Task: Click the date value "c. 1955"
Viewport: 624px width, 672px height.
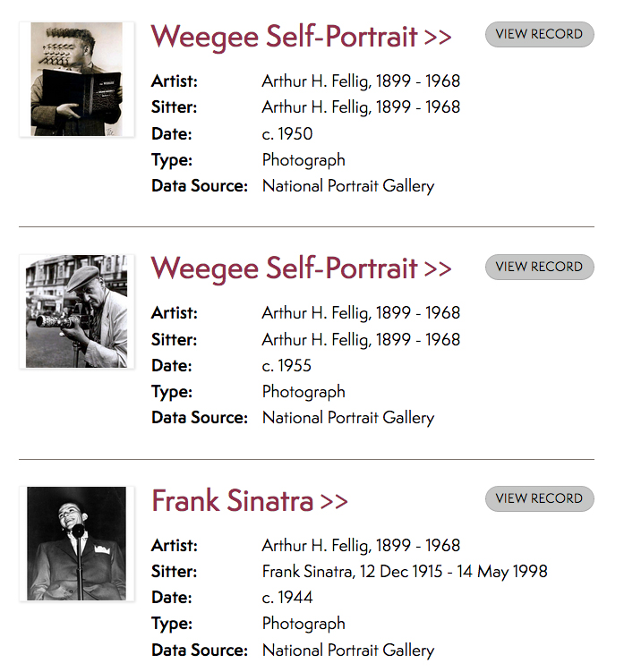Action: pos(286,365)
